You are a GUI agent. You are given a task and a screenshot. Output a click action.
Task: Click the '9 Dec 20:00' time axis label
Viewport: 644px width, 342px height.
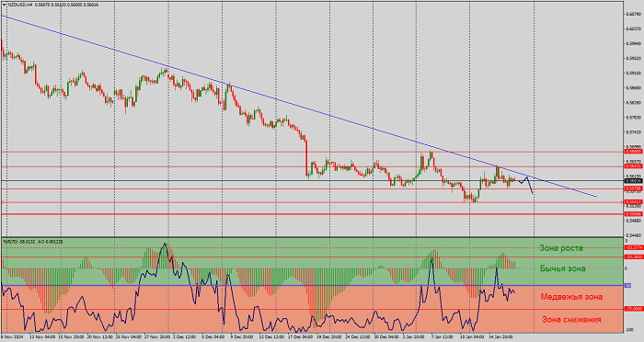[242, 336]
